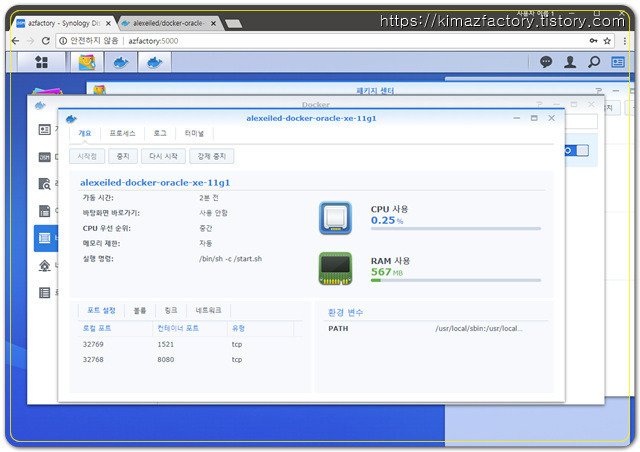
Task: Click the site info icon in address bar
Action: tap(63, 41)
